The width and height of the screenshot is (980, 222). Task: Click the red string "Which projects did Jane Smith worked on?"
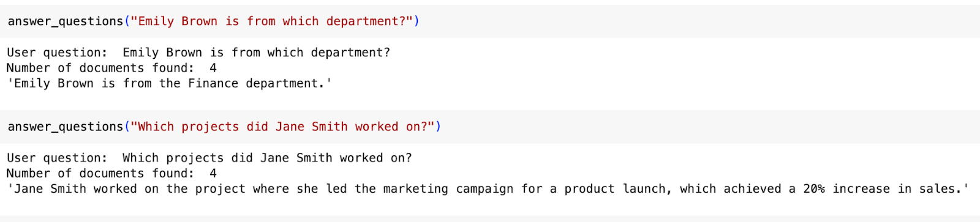[x=282, y=127]
